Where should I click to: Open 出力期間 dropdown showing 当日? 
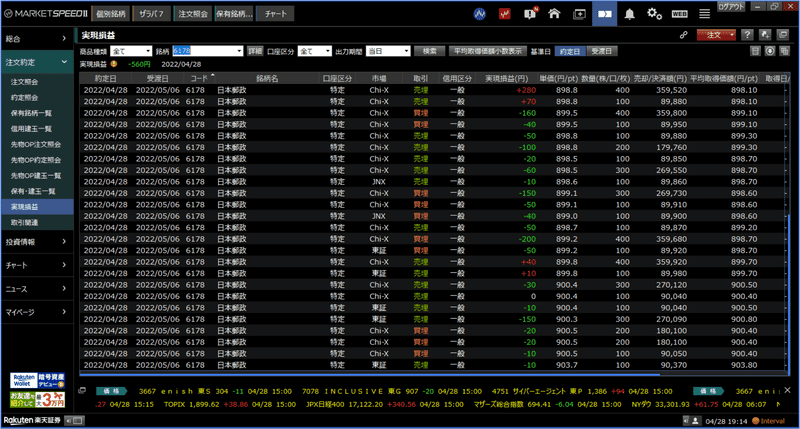388,51
